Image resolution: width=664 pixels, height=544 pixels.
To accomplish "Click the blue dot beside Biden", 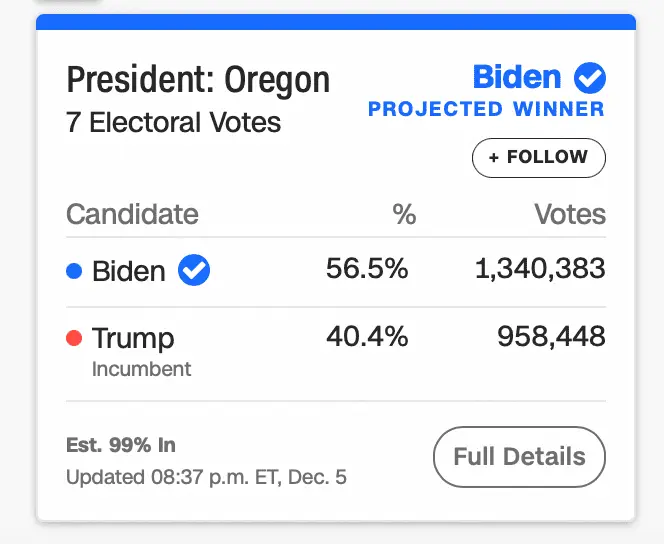I will 74,270.
